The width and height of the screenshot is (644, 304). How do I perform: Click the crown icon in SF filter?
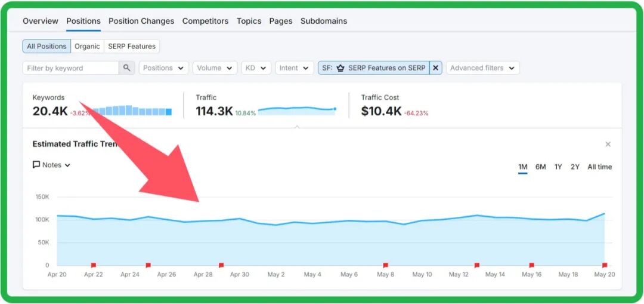[340, 68]
